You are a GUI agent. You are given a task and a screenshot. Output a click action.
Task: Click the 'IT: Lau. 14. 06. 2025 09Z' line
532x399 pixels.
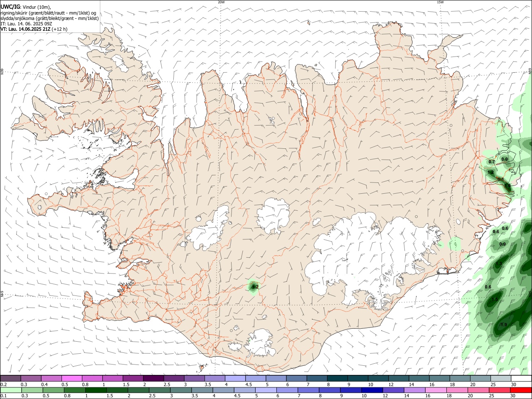(x=26, y=24)
